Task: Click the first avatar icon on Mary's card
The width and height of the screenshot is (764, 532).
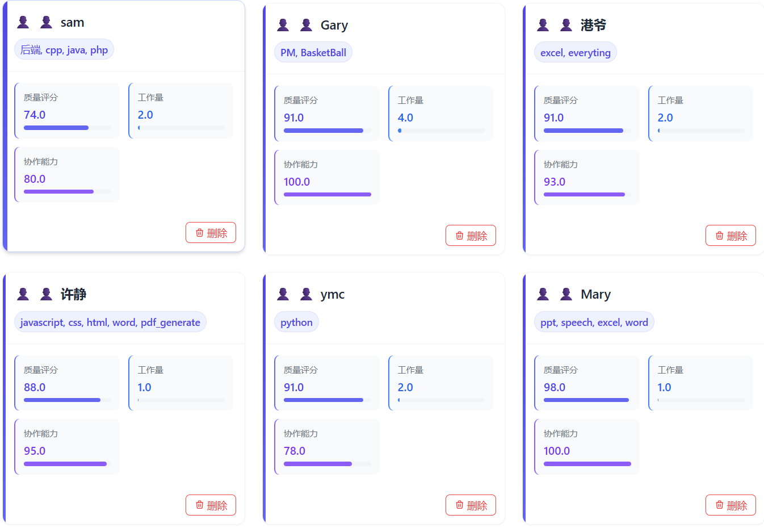Action: pyautogui.click(x=543, y=294)
